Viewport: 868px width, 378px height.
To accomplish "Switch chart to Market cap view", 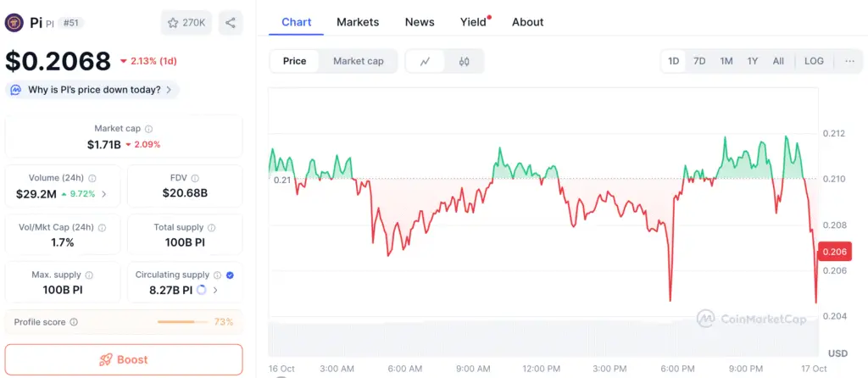I will click(x=358, y=61).
